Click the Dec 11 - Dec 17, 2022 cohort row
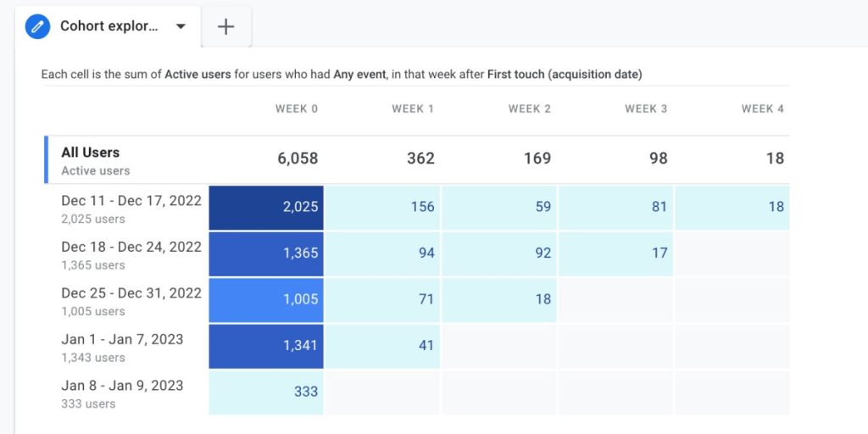 click(131, 201)
